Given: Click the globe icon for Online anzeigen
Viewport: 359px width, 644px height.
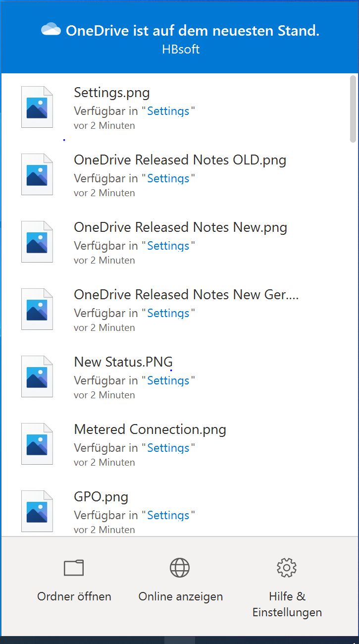Looking at the screenshot, I should tap(180, 568).
